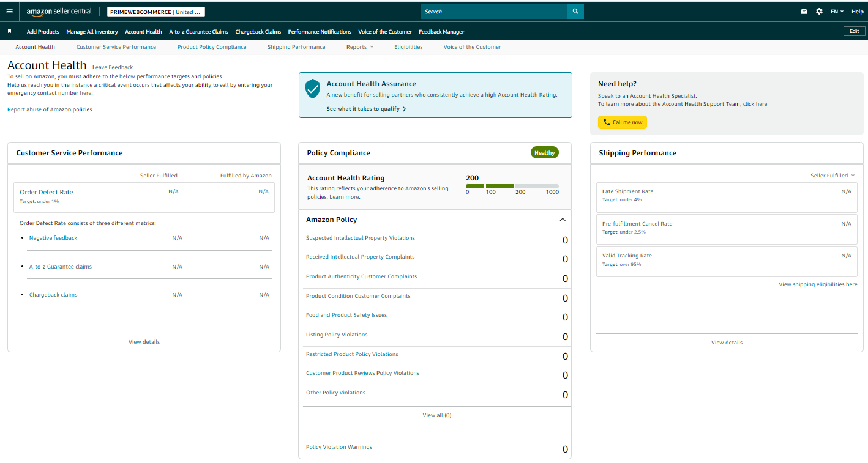Click the Account Health Assurance heading
This screenshot has height=463, width=868.
[x=371, y=84]
